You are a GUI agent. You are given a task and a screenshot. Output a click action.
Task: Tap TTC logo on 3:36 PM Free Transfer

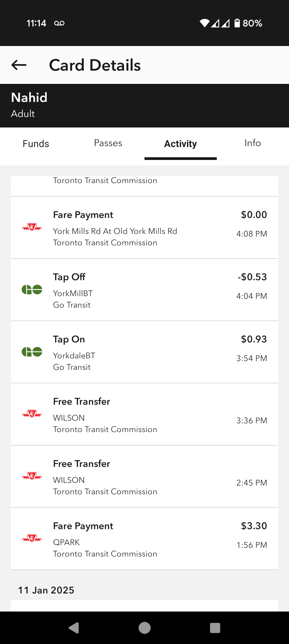pos(32,414)
